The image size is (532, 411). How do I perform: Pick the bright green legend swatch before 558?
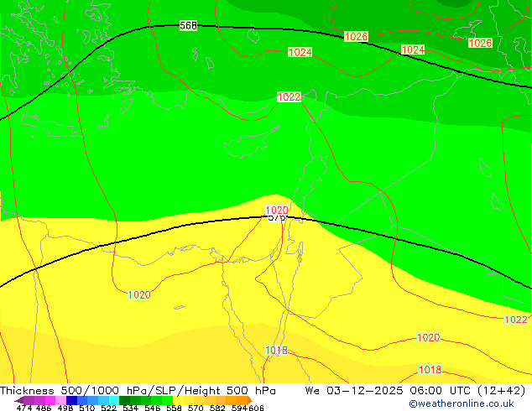[x=167, y=400]
